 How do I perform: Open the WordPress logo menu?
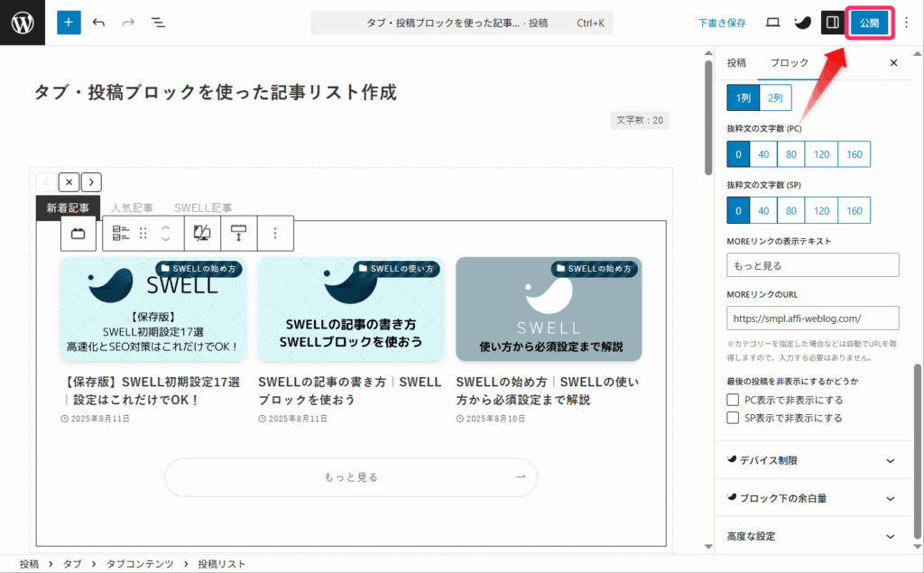(x=23, y=23)
